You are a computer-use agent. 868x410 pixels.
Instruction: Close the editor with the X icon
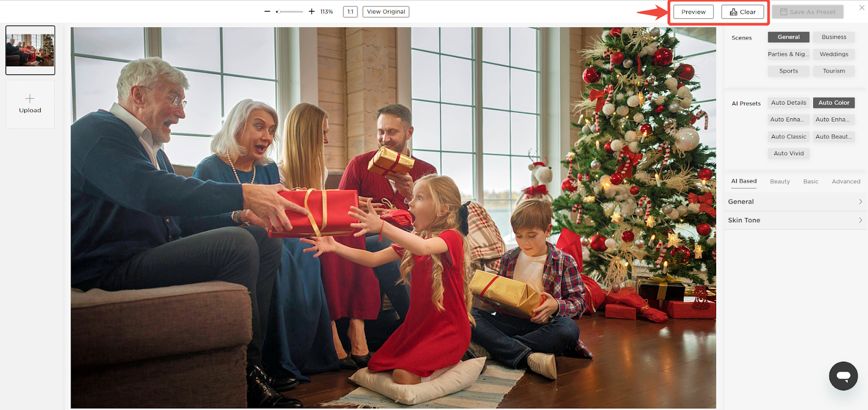861,8
